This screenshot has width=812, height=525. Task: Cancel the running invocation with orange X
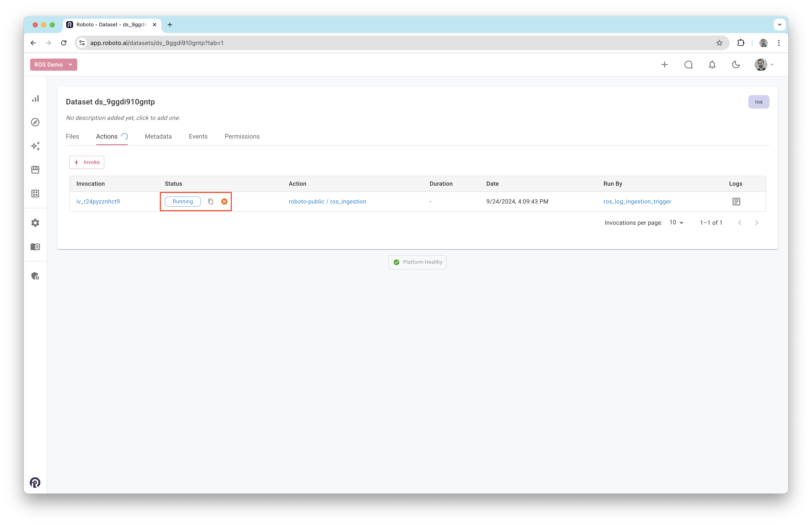pos(224,201)
